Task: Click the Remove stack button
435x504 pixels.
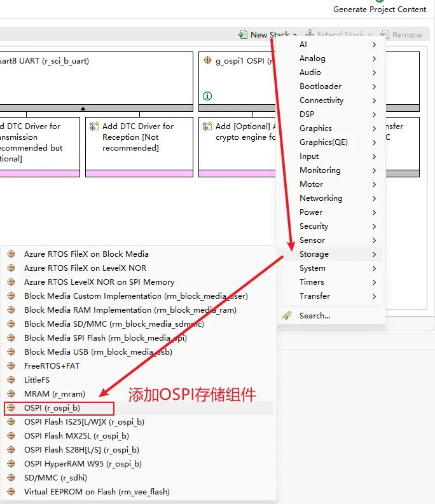Action: click(401, 34)
